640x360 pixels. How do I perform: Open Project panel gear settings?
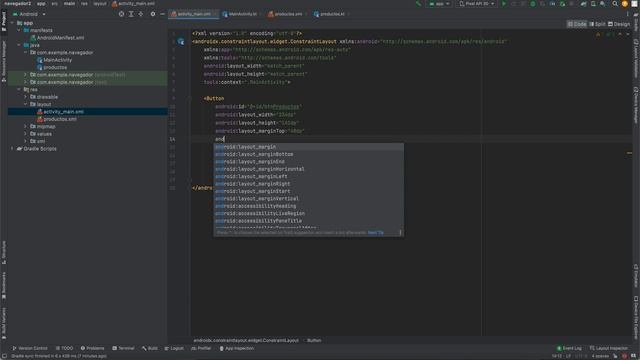click(153, 14)
